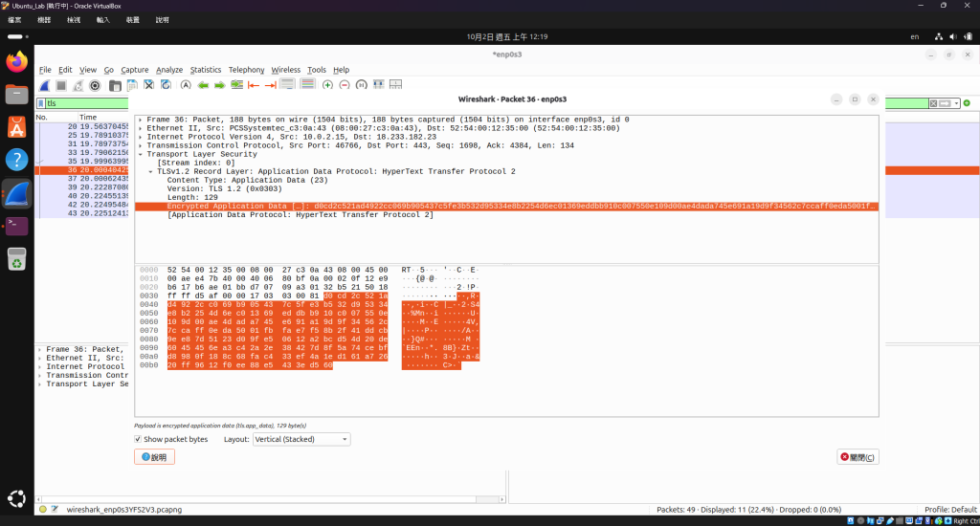
Task: Open Files app in dock
Action: (17, 95)
